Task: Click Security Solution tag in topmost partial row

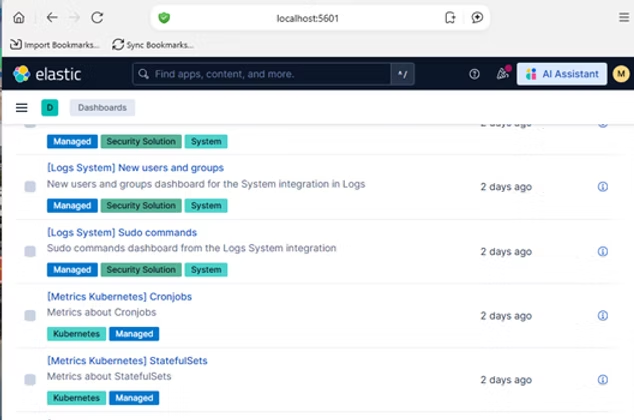Action: (141, 141)
